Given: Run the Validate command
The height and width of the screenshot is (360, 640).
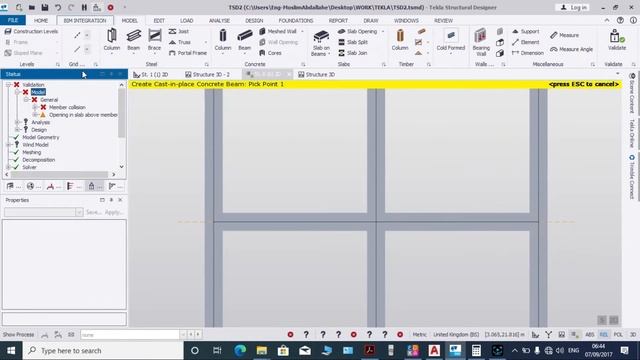Looking at the screenshot, I should coord(617,40).
